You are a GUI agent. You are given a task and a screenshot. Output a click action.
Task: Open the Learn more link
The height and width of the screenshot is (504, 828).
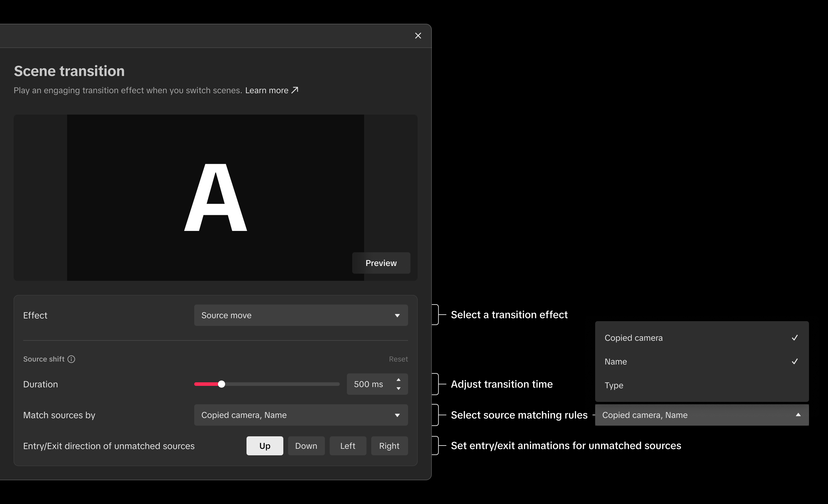(266, 90)
